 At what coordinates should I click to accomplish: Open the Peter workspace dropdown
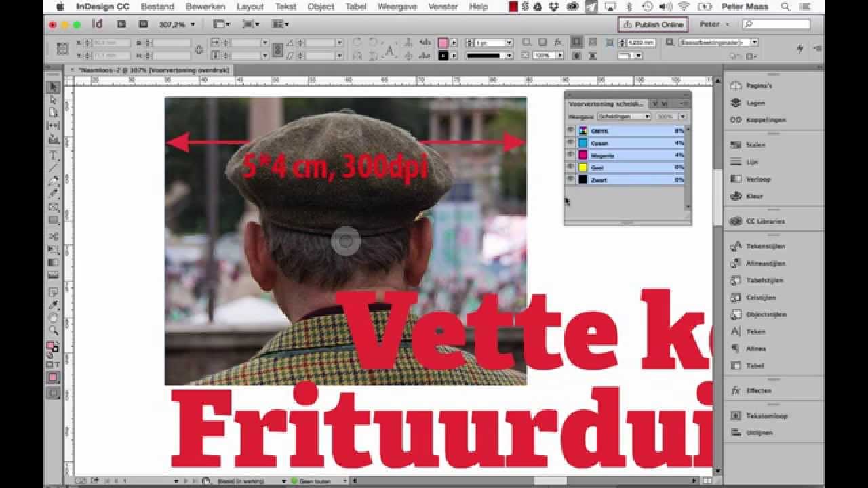point(714,24)
